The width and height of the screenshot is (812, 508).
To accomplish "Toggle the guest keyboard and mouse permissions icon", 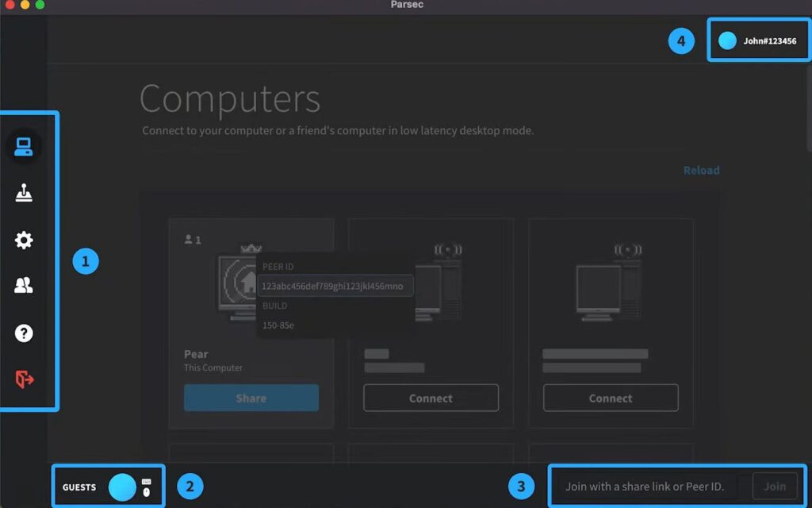I will pos(146,487).
